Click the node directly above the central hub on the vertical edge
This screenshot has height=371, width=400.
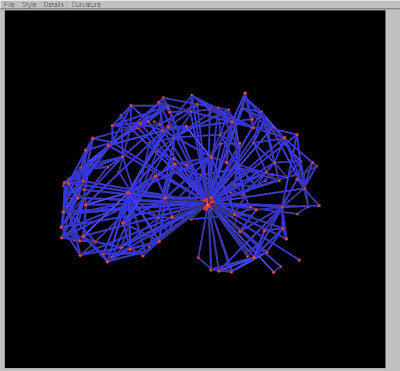click(211, 157)
